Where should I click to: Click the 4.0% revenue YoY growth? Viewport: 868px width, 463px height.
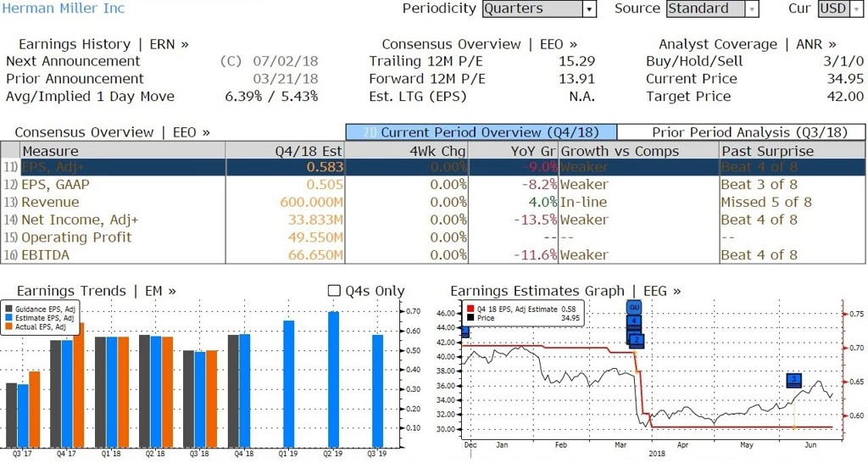tap(542, 202)
